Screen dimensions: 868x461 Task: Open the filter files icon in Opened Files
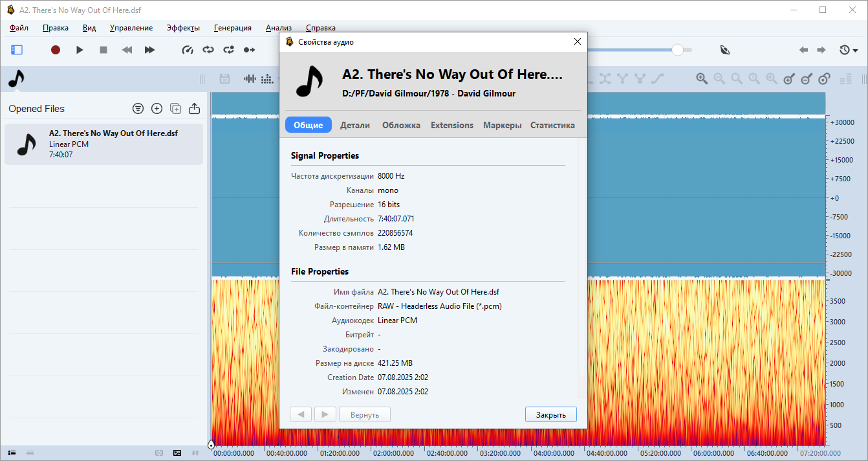point(138,109)
